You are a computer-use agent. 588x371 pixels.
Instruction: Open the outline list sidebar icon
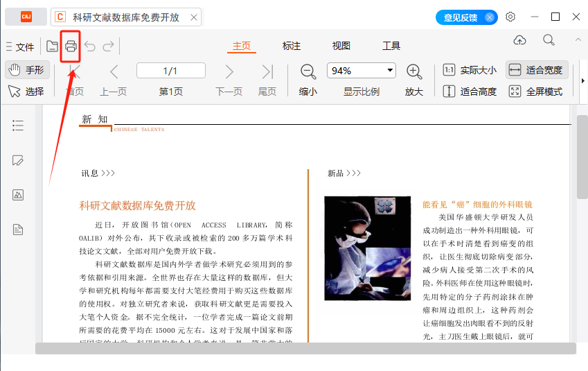click(x=17, y=126)
